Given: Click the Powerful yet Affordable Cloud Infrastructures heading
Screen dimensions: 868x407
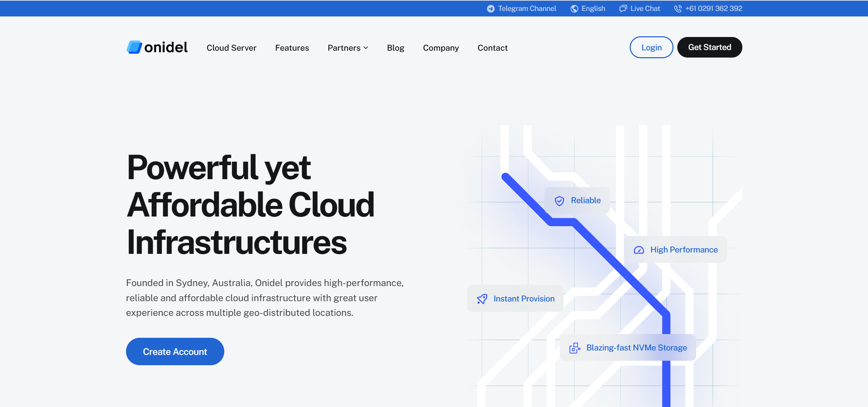Looking at the screenshot, I should pyautogui.click(x=250, y=205).
